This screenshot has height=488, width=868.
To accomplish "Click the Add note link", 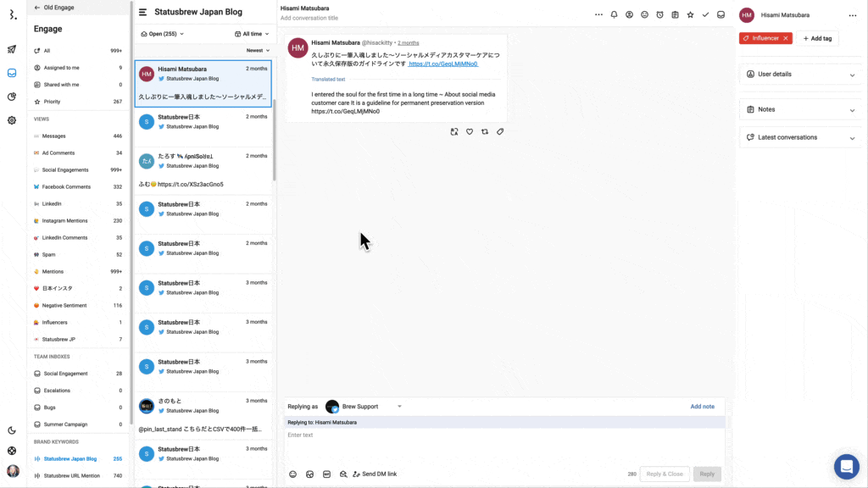I will (702, 407).
